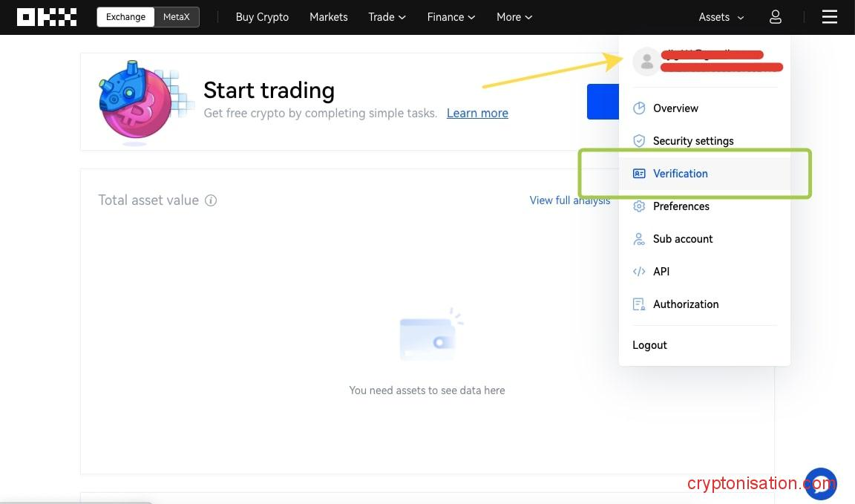The image size is (855, 504).
Task: Select Verification from the account menu
Action: 680,174
